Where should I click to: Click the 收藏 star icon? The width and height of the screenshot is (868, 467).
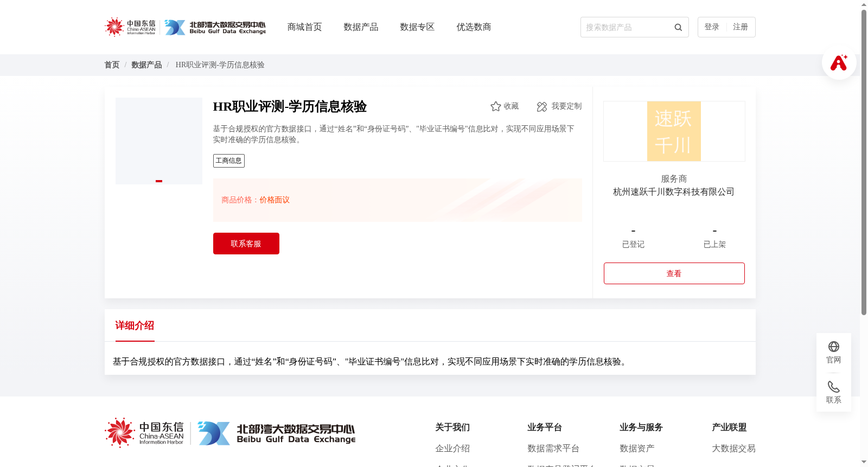coord(495,106)
